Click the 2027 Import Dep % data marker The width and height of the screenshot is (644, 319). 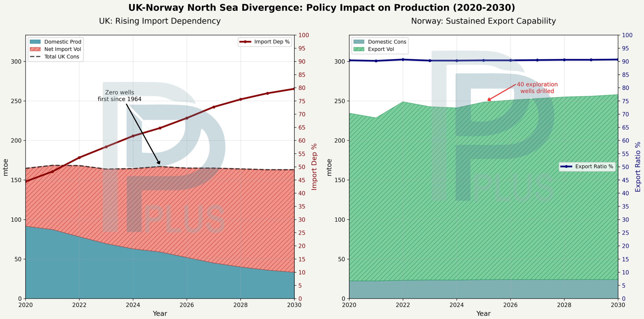(x=214, y=107)
